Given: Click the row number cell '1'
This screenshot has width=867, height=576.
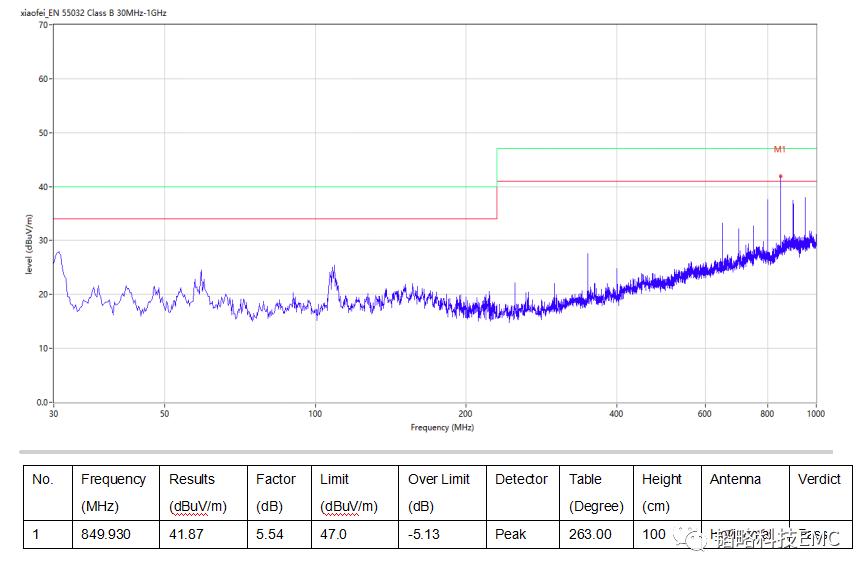Looking at the screenshot, I should [x=48, y=535].
